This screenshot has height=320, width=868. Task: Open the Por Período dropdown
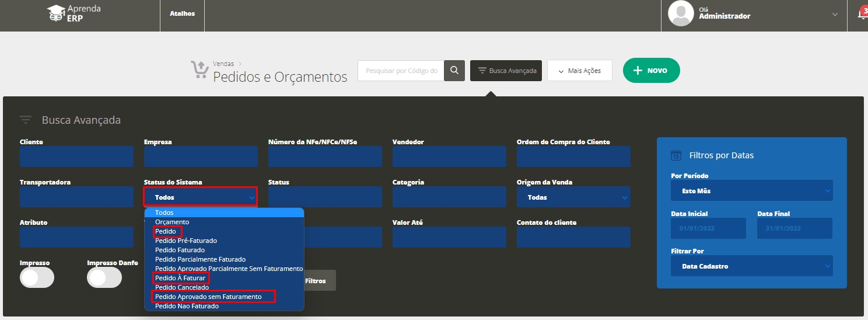pos(751,191)
